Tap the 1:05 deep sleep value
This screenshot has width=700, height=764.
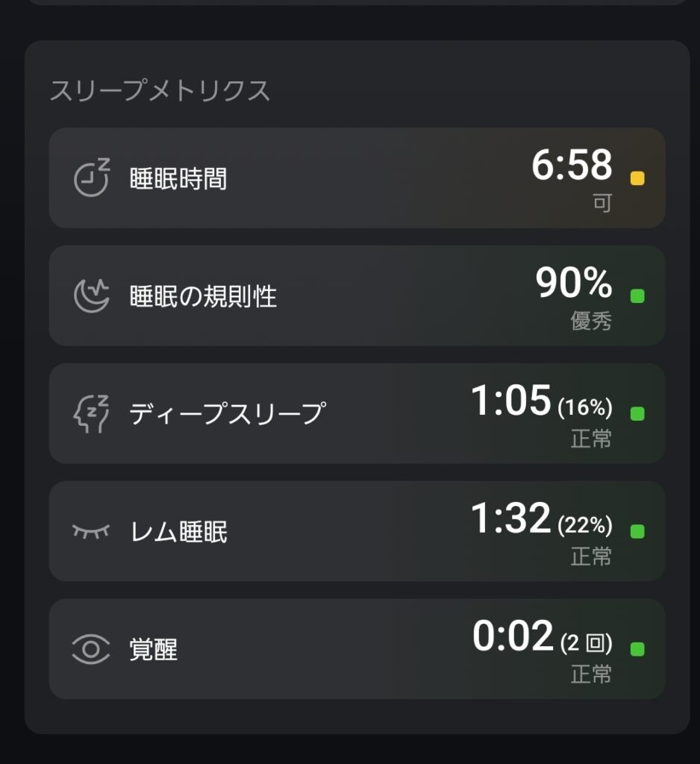point(511,401)
